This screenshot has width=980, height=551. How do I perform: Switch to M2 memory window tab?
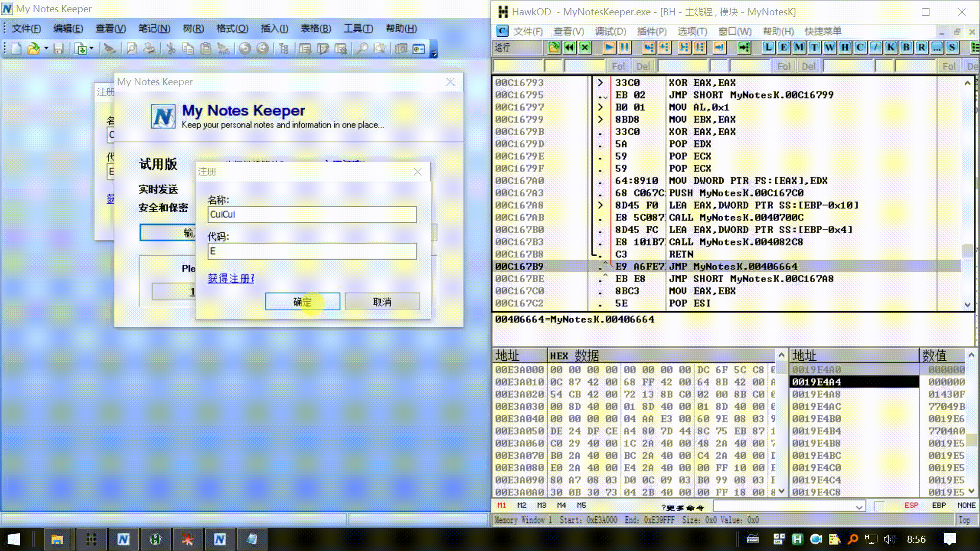click(x=522, y=506)
